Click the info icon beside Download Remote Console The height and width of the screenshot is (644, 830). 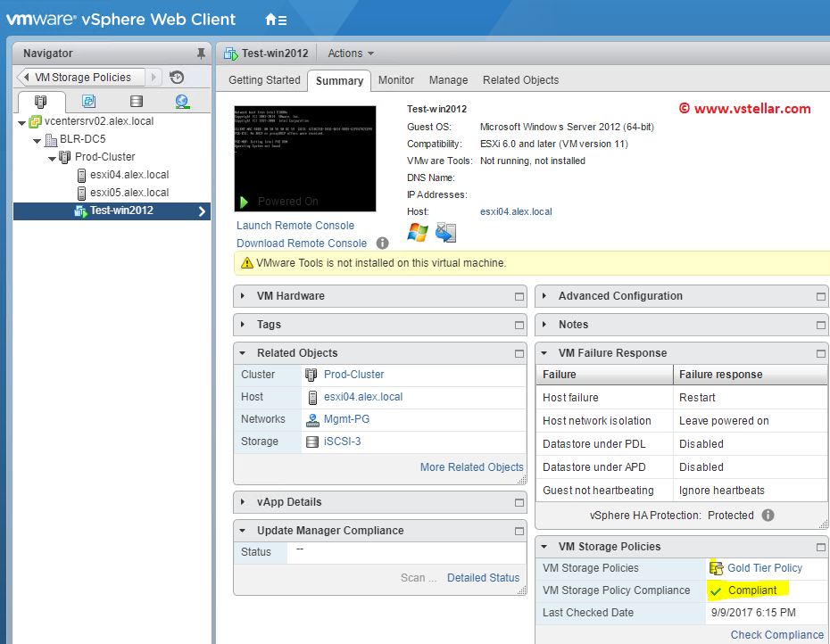click(382, 243)
